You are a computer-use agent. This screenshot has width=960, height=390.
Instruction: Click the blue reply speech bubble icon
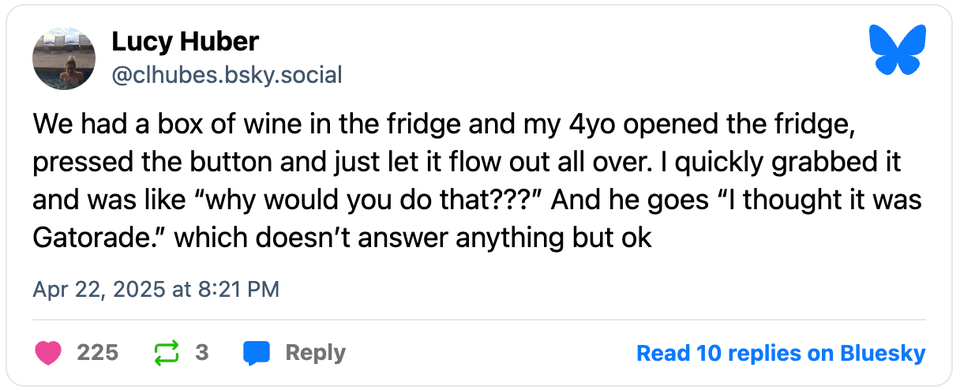[257, 353]
